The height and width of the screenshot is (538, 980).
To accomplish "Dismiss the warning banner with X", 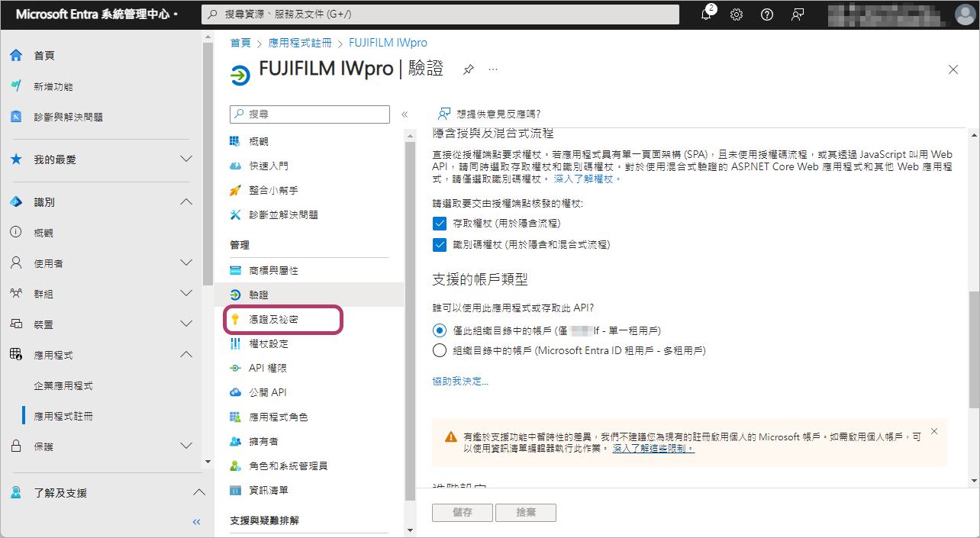I will click(x=934, y=431).
